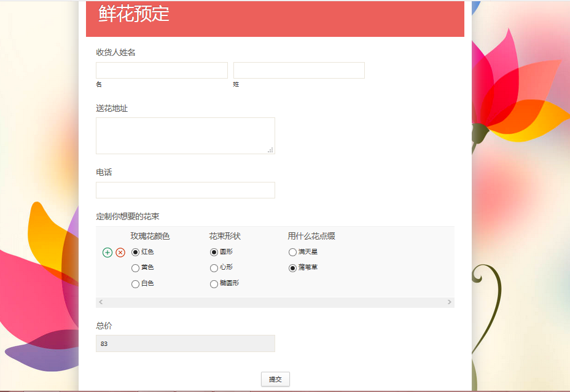Click the first name (名) input field
Screen dimensions: 570x392
(162, 70)
